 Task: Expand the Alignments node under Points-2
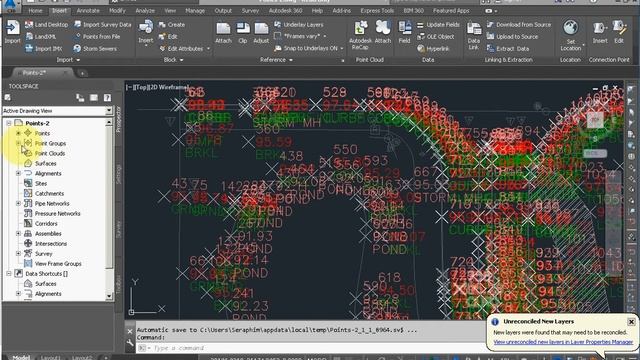tap(18, 173)
